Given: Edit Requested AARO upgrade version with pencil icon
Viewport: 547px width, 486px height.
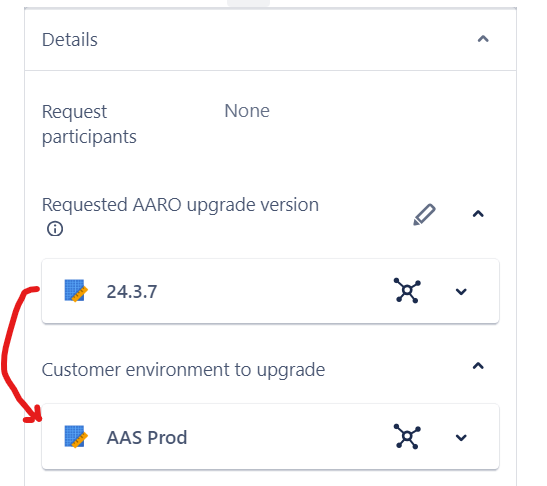Looking at the screenshot, I should 424,214.
